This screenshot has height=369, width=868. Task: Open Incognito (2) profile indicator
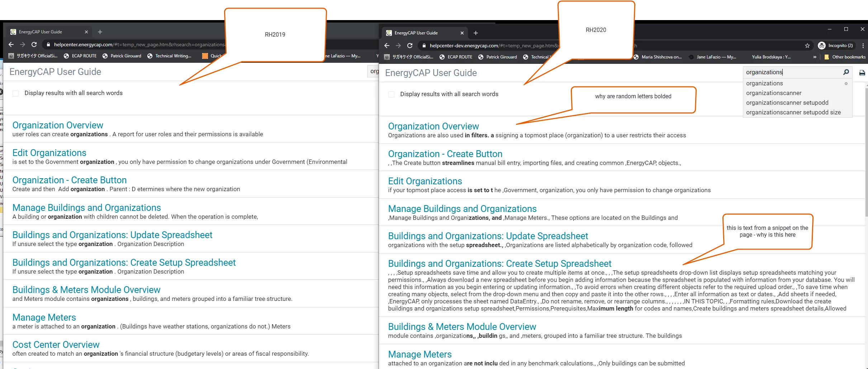836,46
